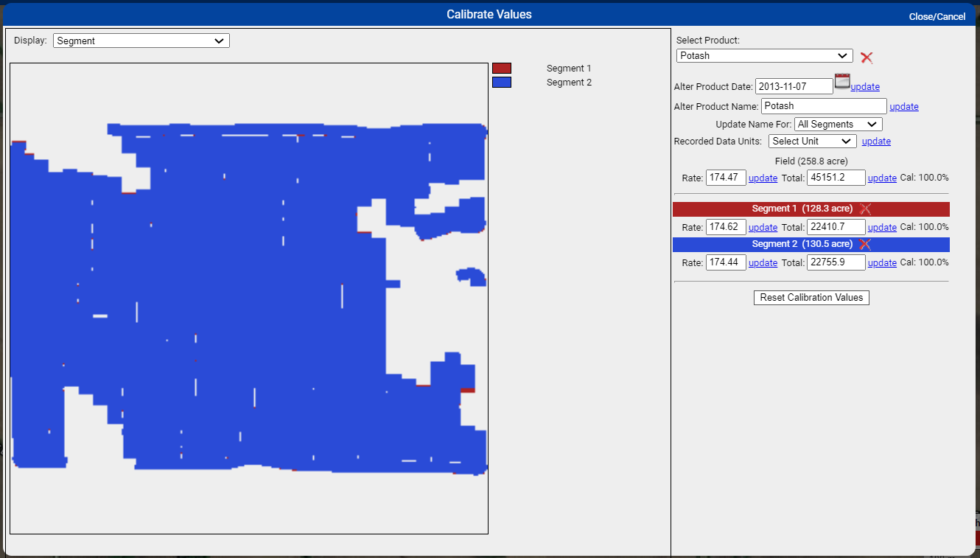Click the Alter Product Date field
Viewport: 980px width, 558px height.
pos(794,86)
